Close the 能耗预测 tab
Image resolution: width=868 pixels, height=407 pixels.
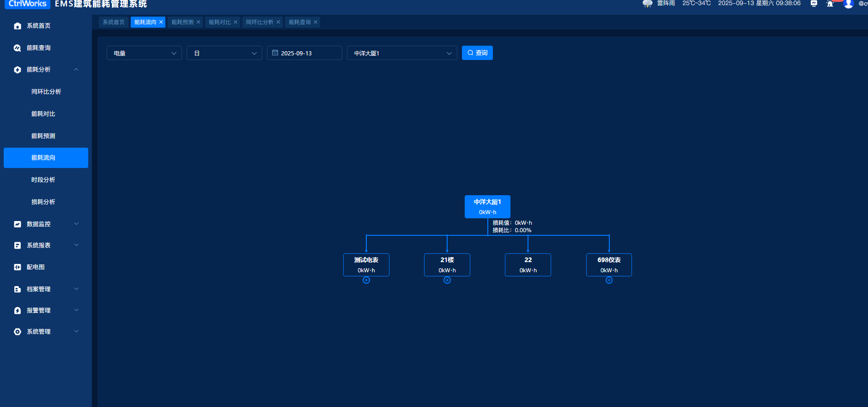[199, 22]
